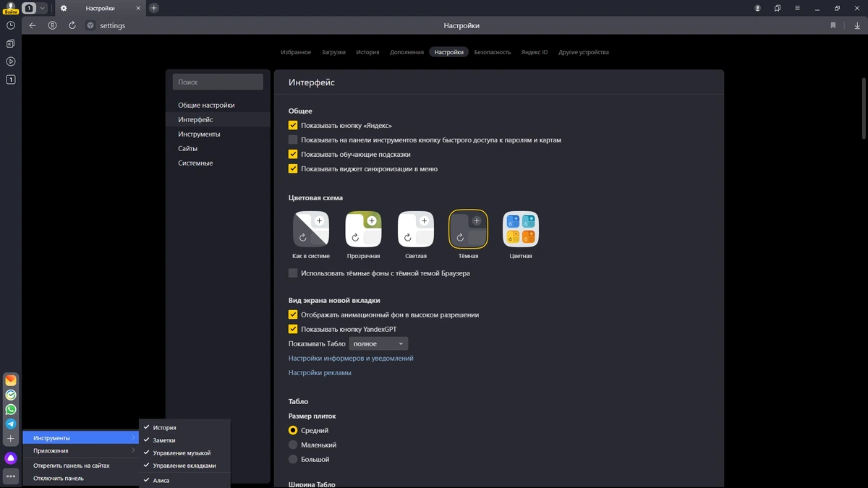The width and height of the screenshot is (868, 488).
Task: Click the Yandex home Я button
Action: 53,25
